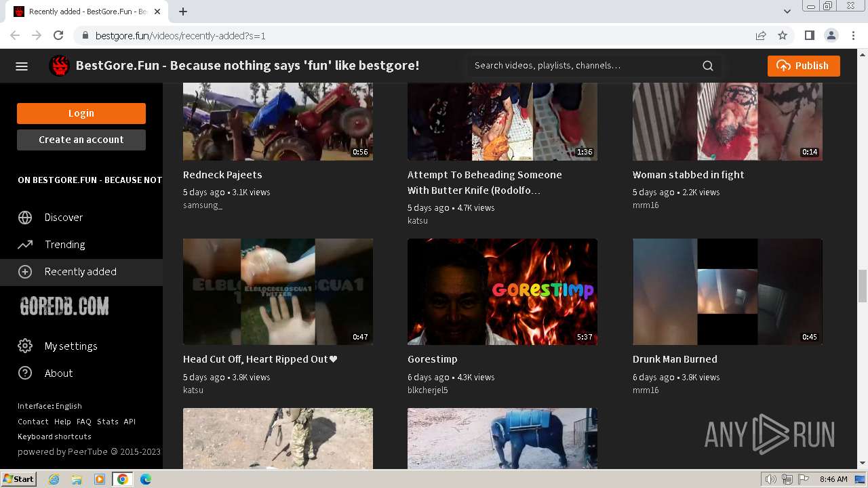Open the Stats link
The image size is (868, 488).
(108, 422)
